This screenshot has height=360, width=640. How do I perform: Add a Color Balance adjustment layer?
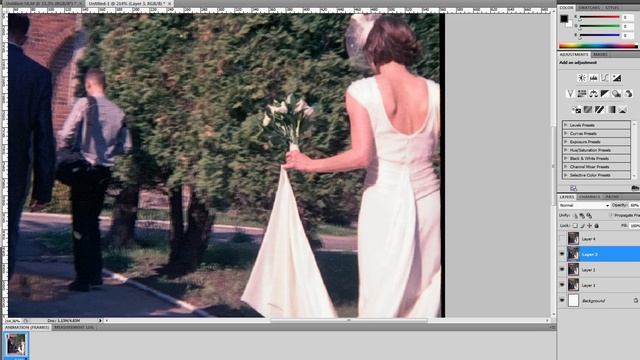click(593, 94)
